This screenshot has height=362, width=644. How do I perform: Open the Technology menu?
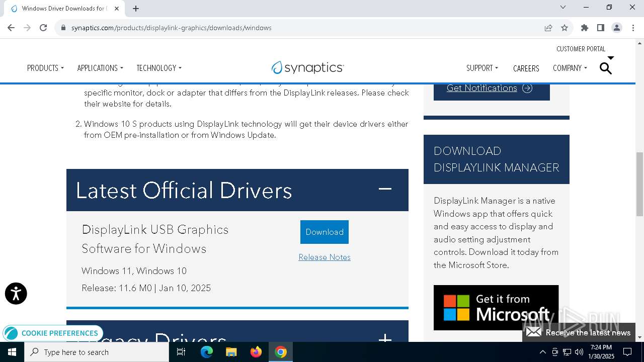159,68
